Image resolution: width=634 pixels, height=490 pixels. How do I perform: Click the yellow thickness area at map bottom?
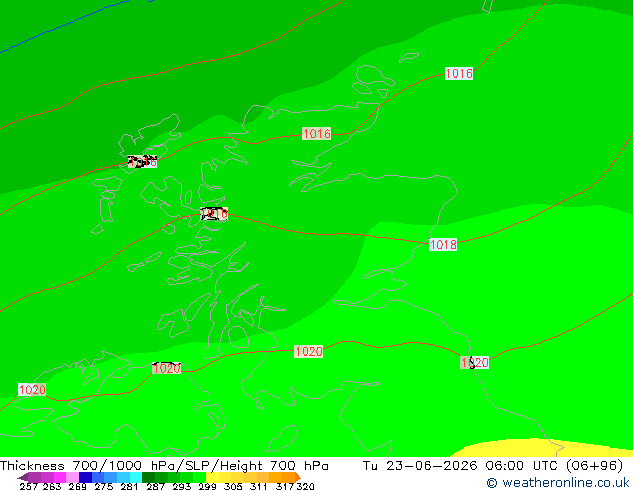534,448
